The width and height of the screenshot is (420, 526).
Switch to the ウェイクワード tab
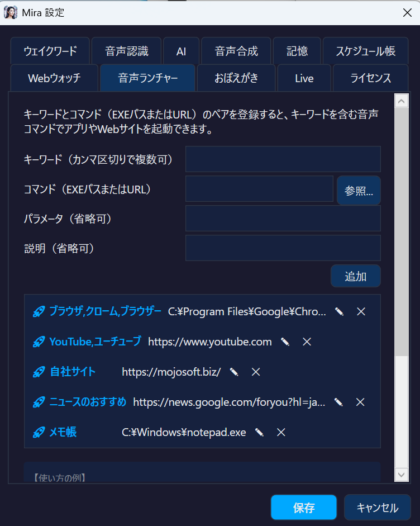pos(50,51)
